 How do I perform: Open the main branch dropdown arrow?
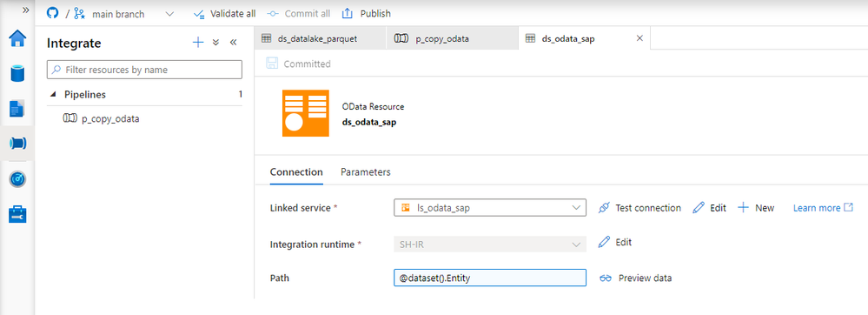169,14
